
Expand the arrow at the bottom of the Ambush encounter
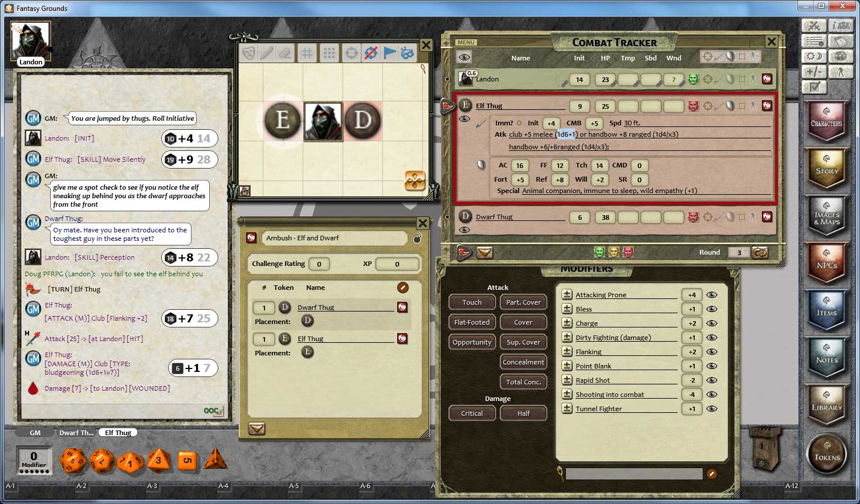coord(256,429)
